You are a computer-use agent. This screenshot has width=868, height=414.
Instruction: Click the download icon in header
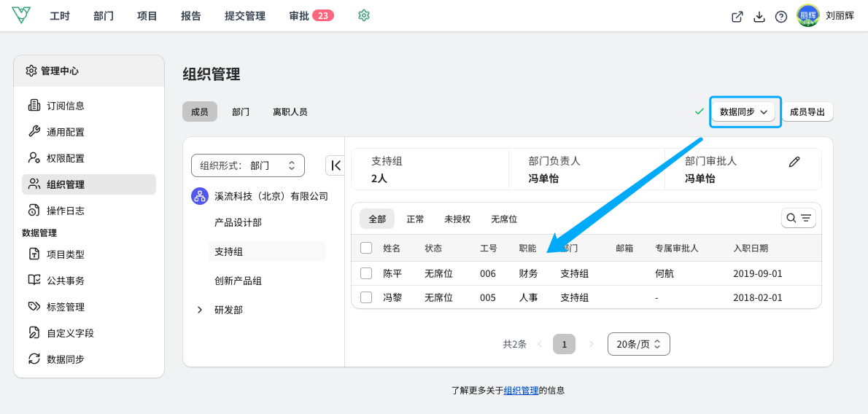759,17
